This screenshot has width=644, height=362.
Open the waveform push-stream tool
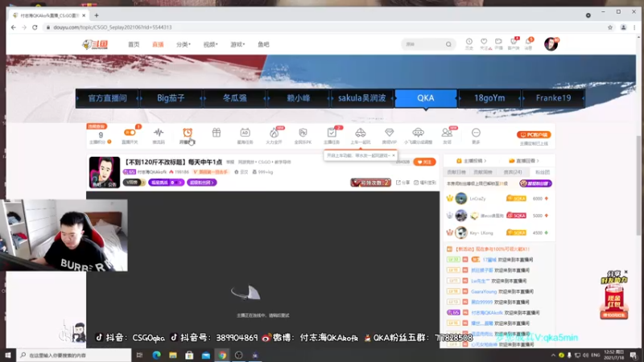pyautogui.click(x=159, y=133)
